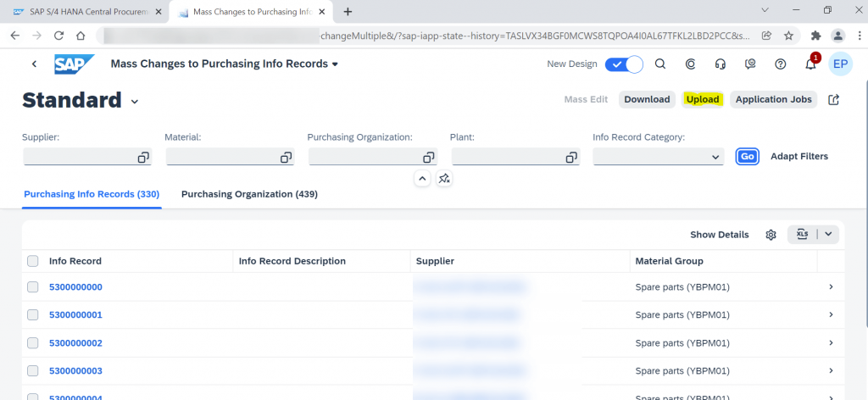
Task: Click Show Details
Action: tap(719, 235)
